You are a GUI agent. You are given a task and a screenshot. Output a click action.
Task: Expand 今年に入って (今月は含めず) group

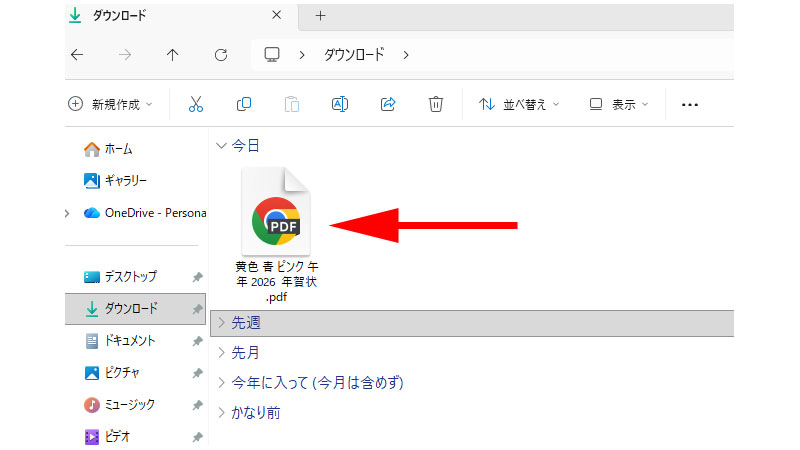point(221,383)
